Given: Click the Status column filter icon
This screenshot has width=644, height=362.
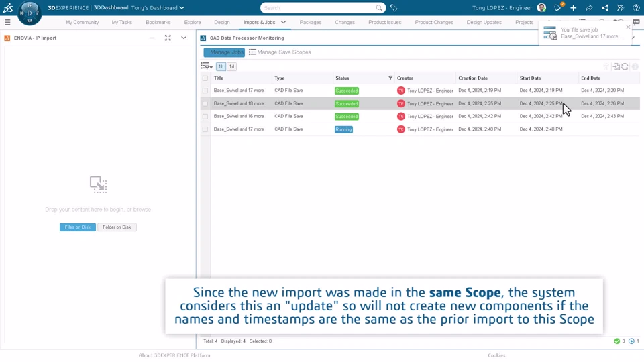Looking at the screenshot, I should pyautogui.click(x=390, y=78).
